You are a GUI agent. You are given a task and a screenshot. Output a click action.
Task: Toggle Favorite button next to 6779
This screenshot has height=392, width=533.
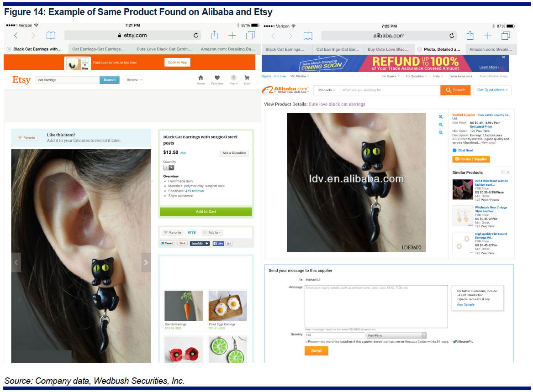point(172,233)
